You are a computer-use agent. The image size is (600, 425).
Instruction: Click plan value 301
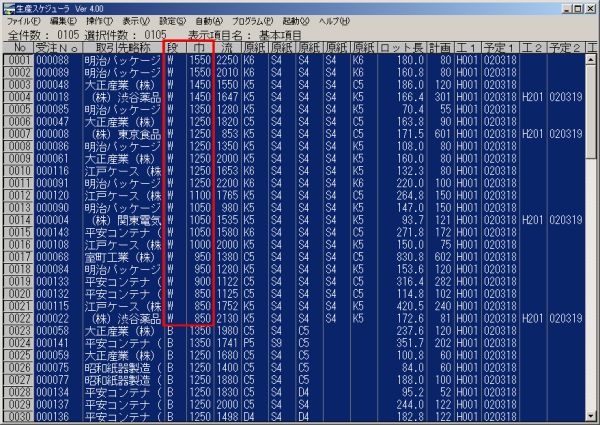point(443,97)
